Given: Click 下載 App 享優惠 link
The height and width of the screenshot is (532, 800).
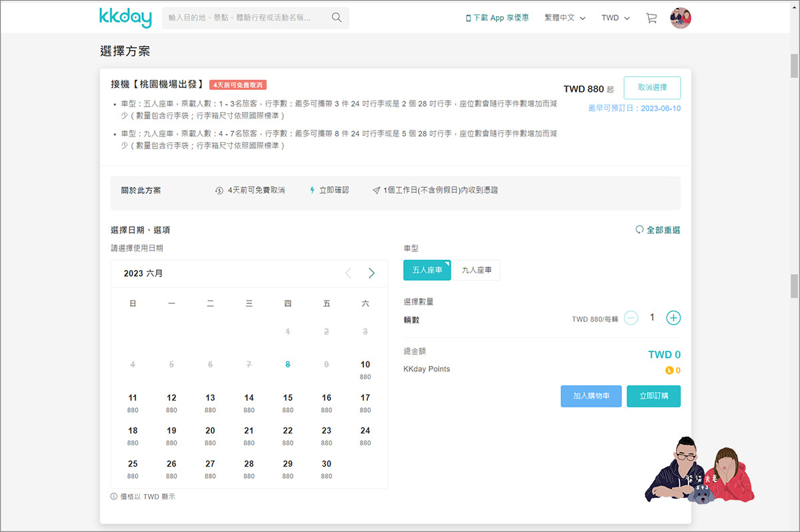Looking at the screenshot, I should click(x=497, y=18).
